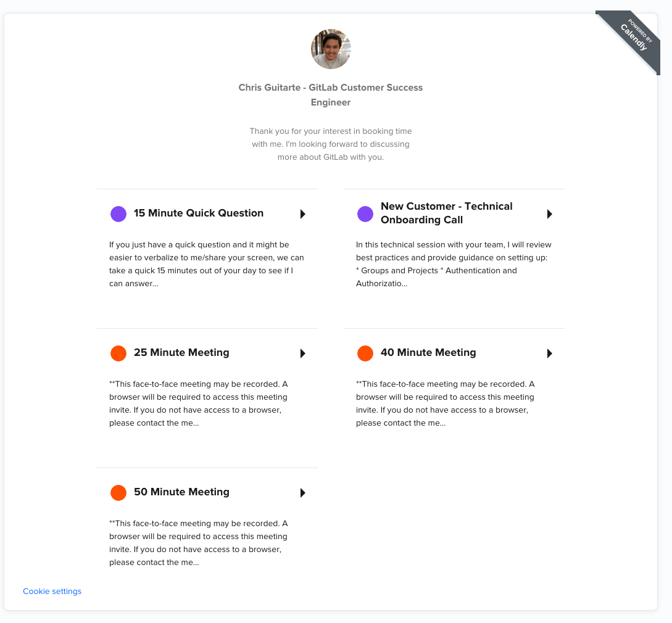This screenshot has height=623, width=672.
Task: Click the orange status dot of 50 Minute Meeting
Action: pos(118,493)
